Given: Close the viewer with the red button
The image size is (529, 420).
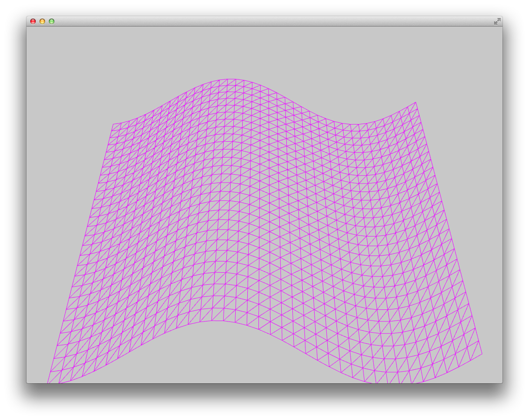Looking at the screenshot, I should click(33, 21).
